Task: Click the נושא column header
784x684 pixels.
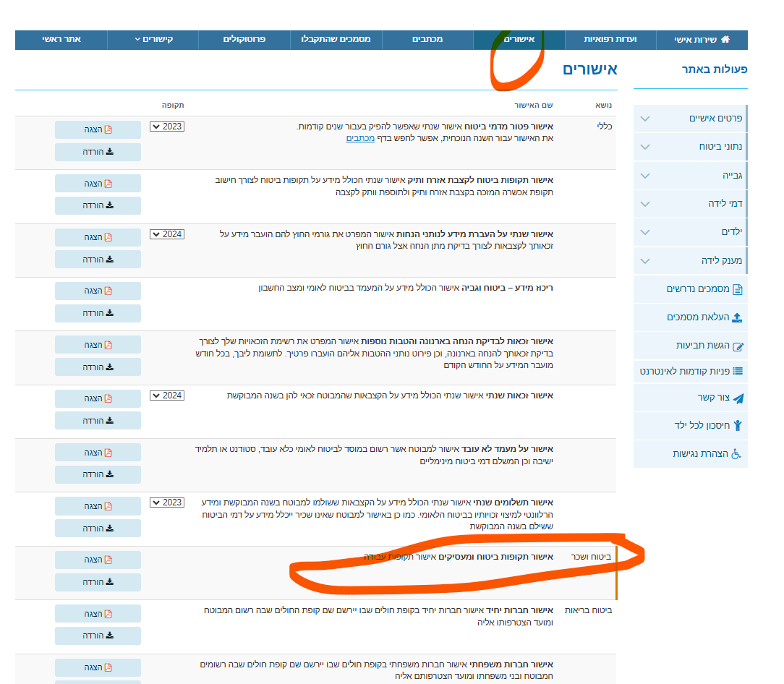Action: point(603,105)
